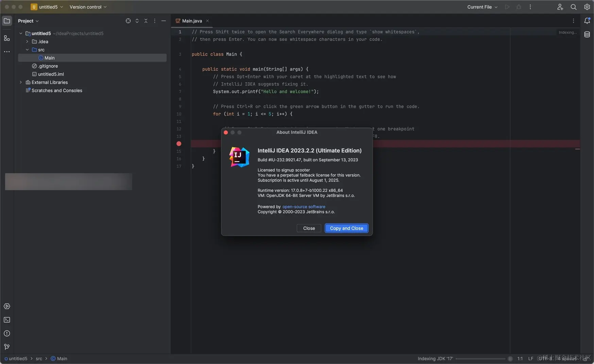Screen dimensions: 594x364
Task: Open the Git tool window
Action: (x=7, y=347)
